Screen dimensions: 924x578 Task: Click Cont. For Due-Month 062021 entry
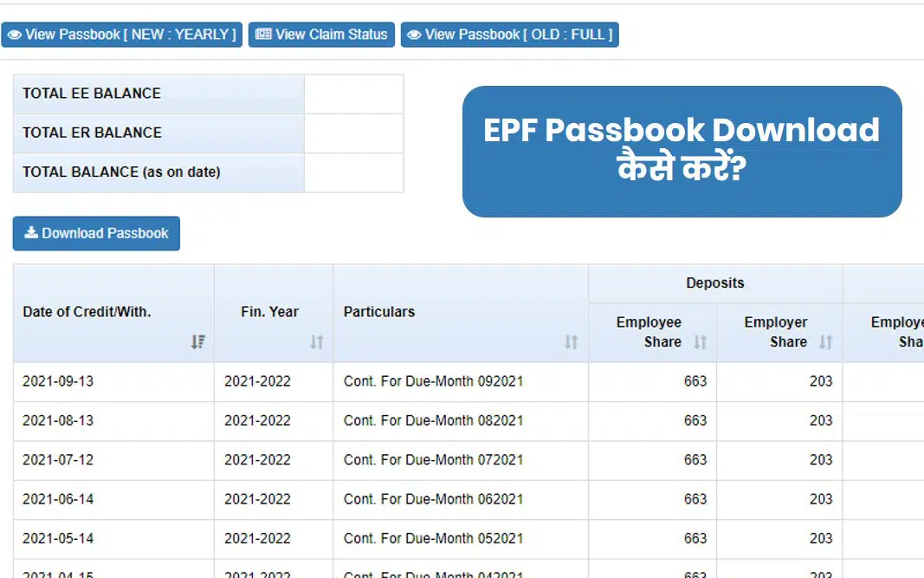(433, 499)
